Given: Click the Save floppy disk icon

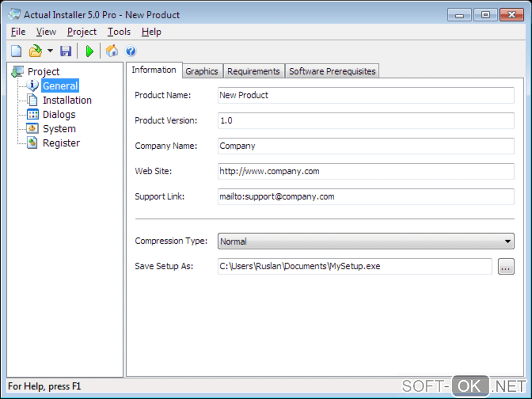Looking at the screenshot, I should (x=66, y=51).
